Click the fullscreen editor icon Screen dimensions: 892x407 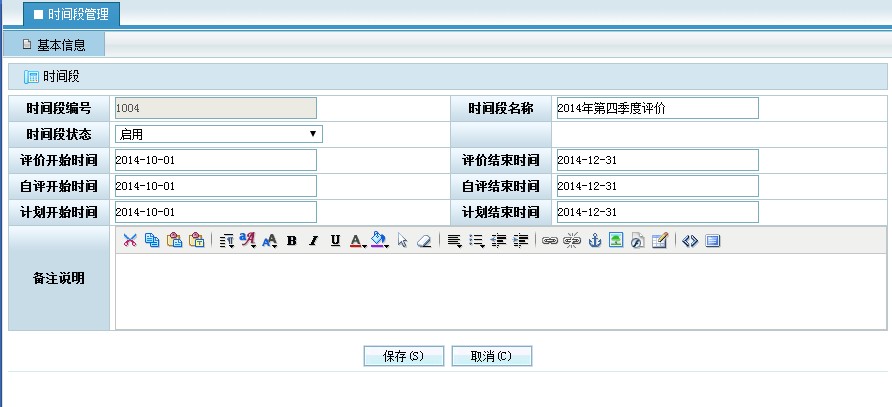tap(712, 241)
